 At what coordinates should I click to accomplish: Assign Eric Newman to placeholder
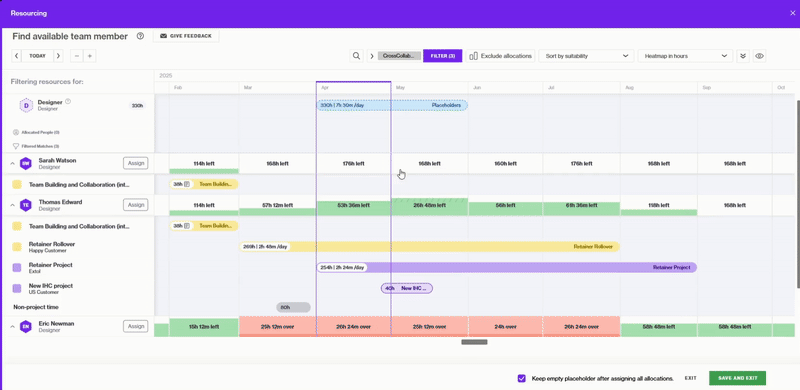coord(136,326)
